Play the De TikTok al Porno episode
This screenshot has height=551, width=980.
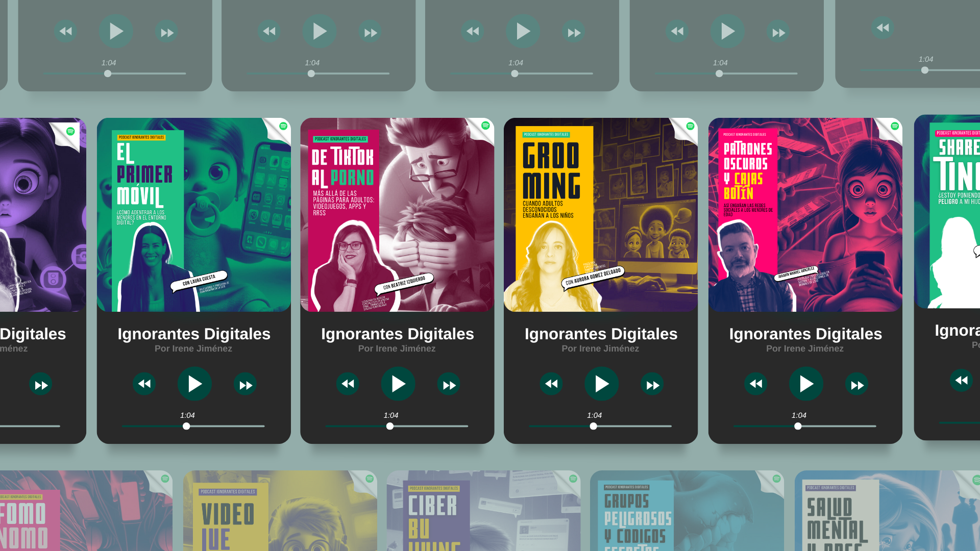tap(398, 384)
